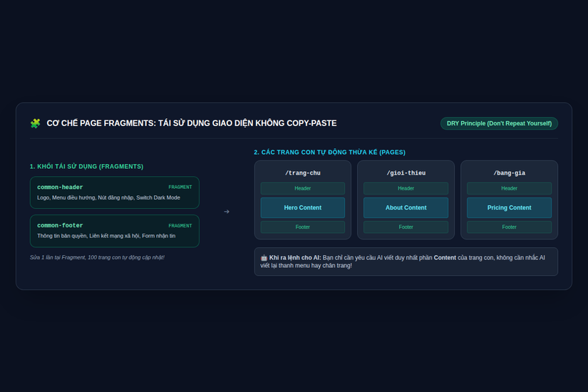
Task: Click the DRY Principle badge
Action: pyautogui.click(x=499, y=123)
